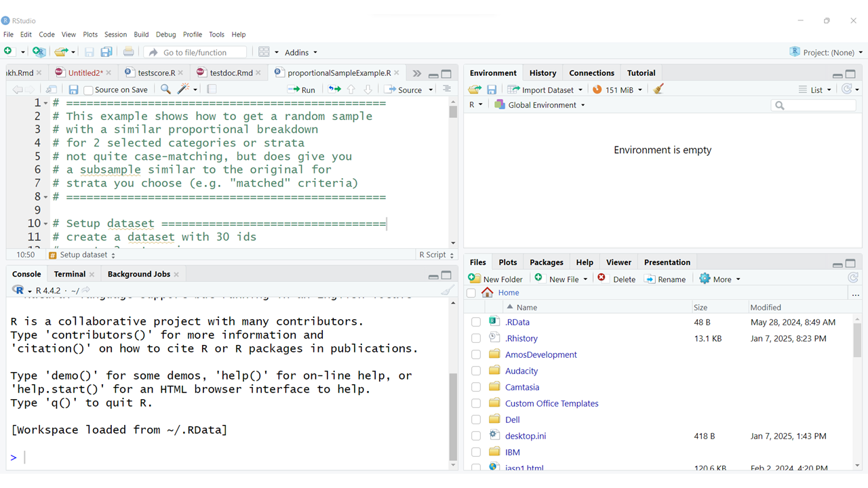Screen dimensions: 868x488
Task: Click the Go to file/function search field
Action: [195, 52]
